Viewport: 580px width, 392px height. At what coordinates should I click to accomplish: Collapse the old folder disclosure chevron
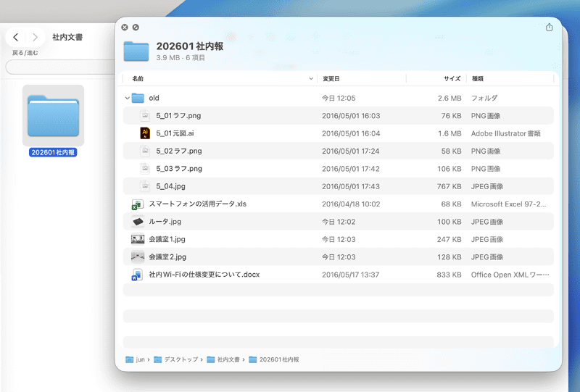tap(128, 98)
